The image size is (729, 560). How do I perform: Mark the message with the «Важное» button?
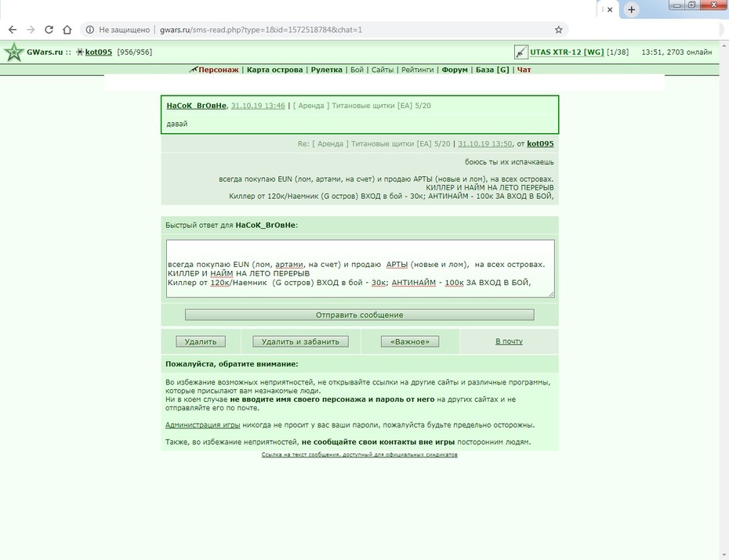tap(410, 341)
